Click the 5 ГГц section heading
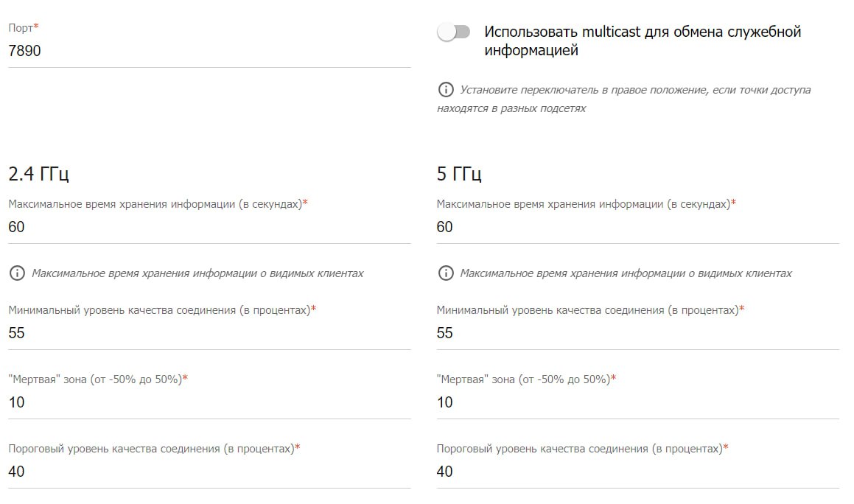 459,175
